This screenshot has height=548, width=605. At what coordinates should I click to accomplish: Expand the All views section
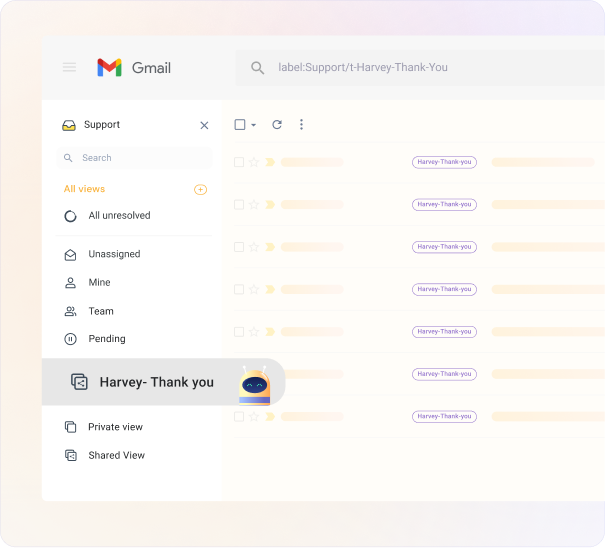[84, 189]
